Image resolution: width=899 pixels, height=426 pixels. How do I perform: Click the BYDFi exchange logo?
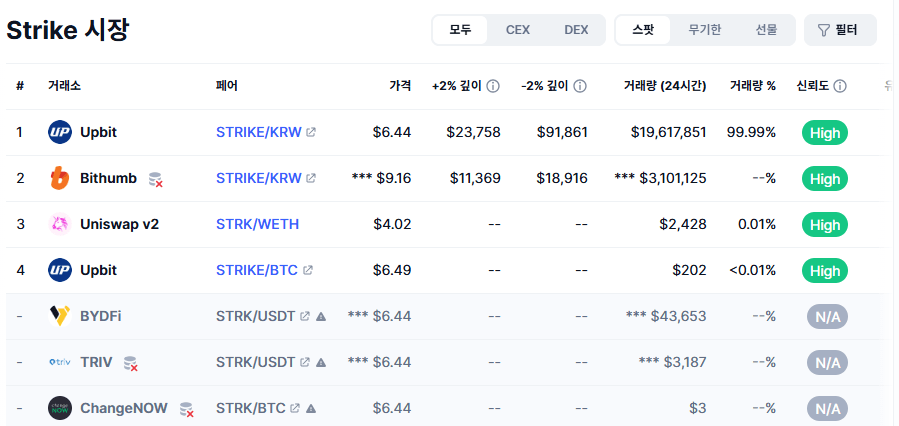(x=60, y=316)
